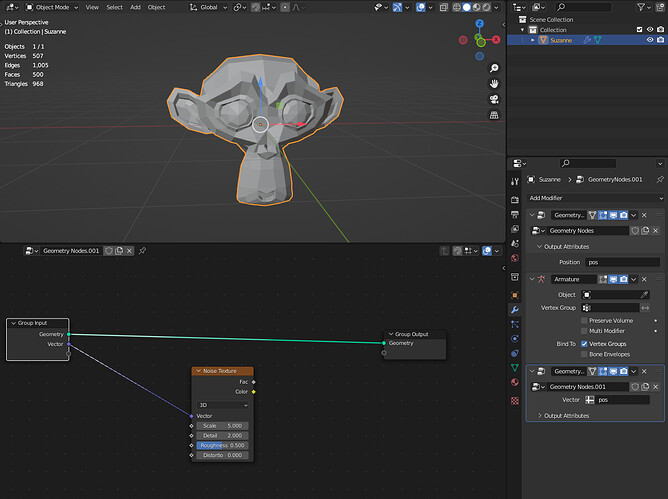
Task: Open the Select menu in viewport header
Action: [114, 7]
